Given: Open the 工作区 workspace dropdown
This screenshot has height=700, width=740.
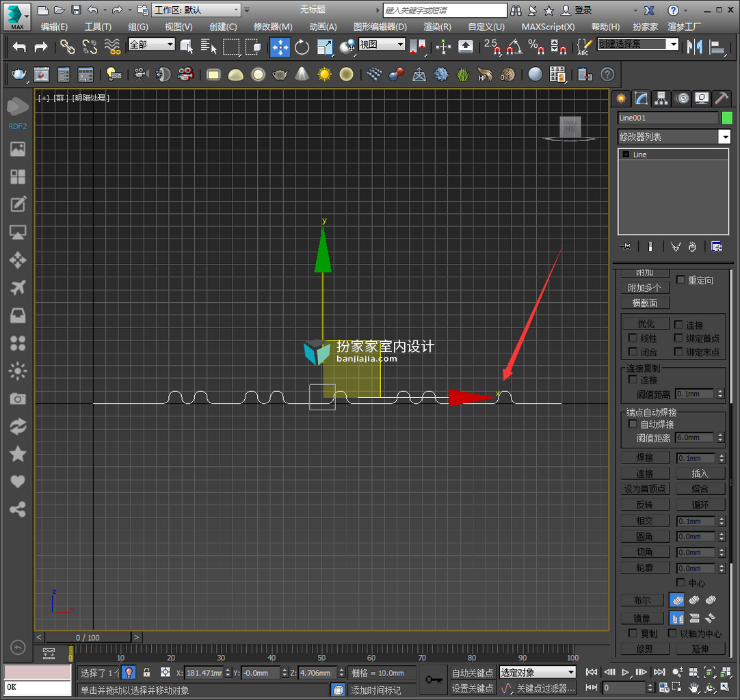Looking at the screenshot, I should 196,10.
